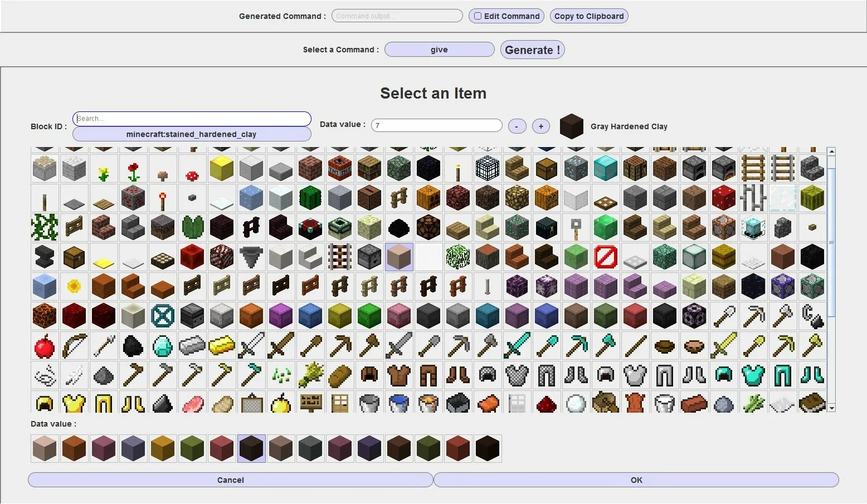Select the diamond sword

pos(517,346)
